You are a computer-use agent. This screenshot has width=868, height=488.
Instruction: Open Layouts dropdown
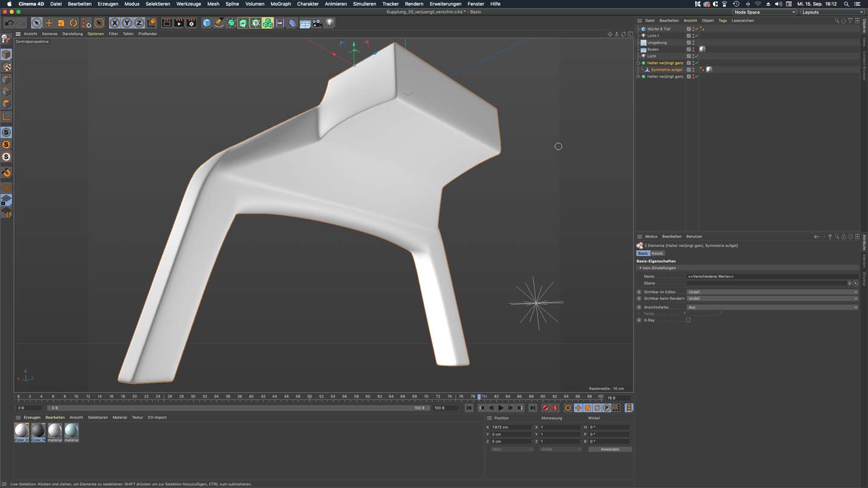click(x=832, y=12)
